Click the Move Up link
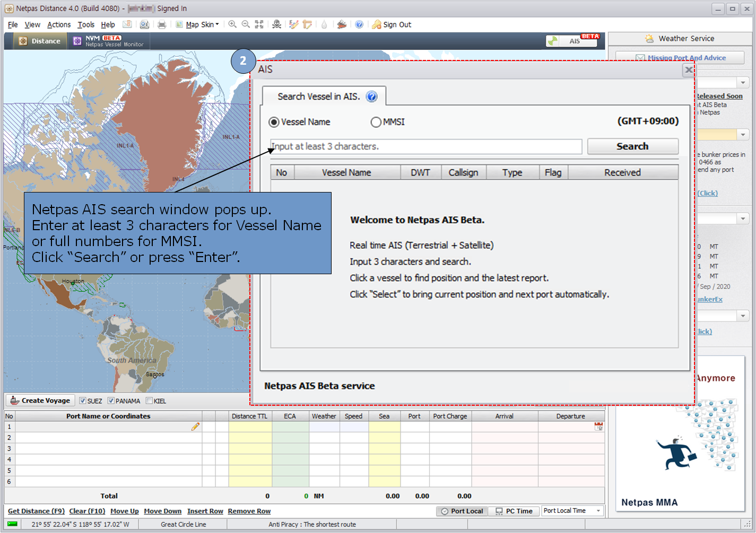Screen dimensions: 756x533 click(x=125, y=511)
